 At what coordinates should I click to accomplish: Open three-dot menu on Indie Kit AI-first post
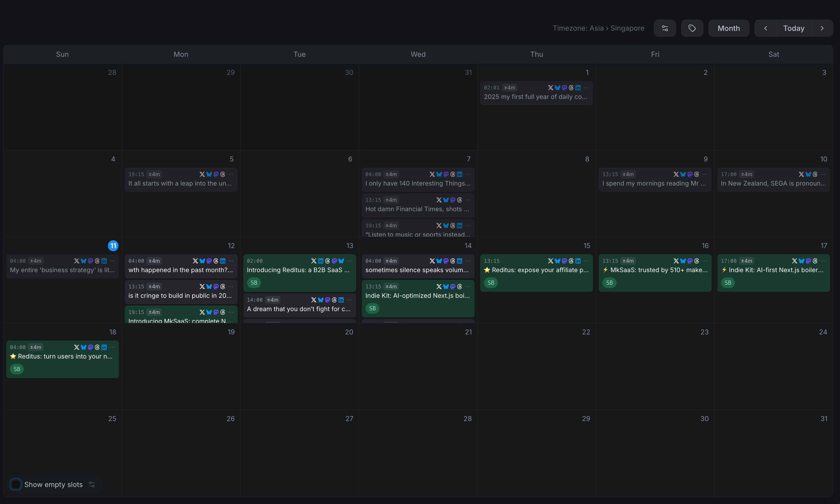823,261
